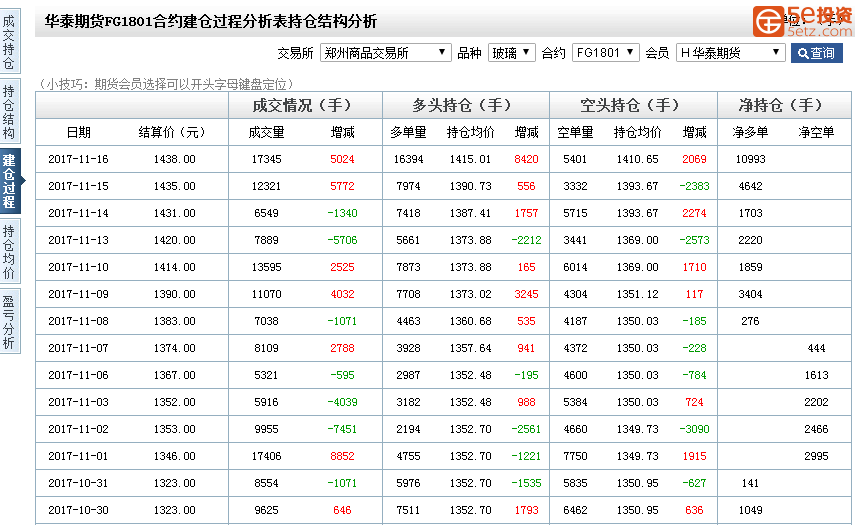Click the 净多单 column header
The width and height of the screenshot is (860, 525).
pos(750,132)
